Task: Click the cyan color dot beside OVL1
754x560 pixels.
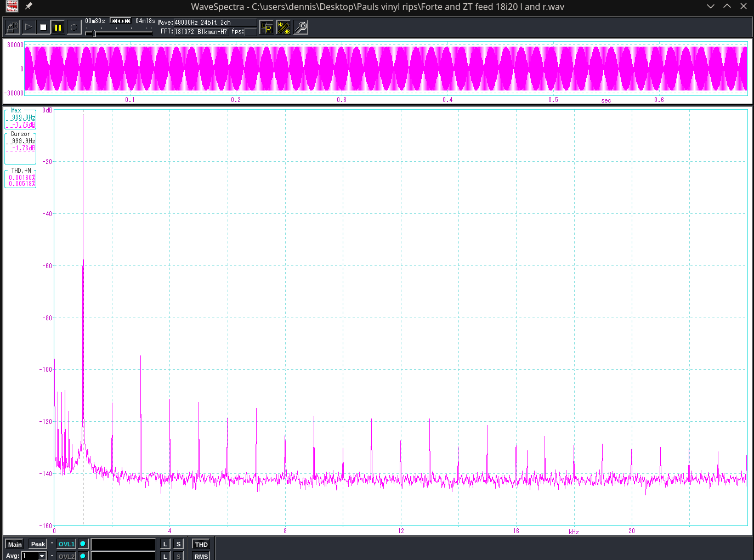Action: [83, 544]
